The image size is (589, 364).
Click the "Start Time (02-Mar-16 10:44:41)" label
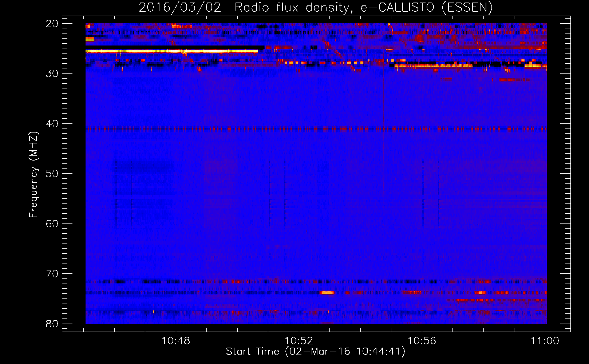pyautogui.click(x=316, y=352)
